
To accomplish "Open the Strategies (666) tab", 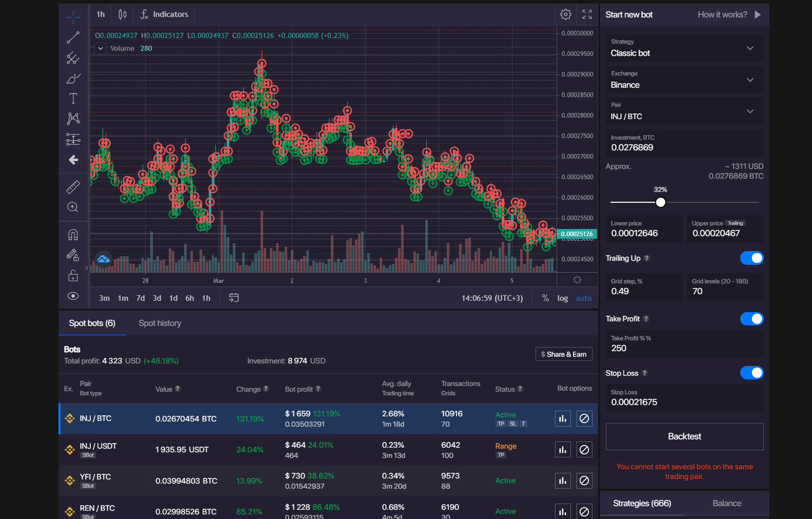I will (642, 503).
